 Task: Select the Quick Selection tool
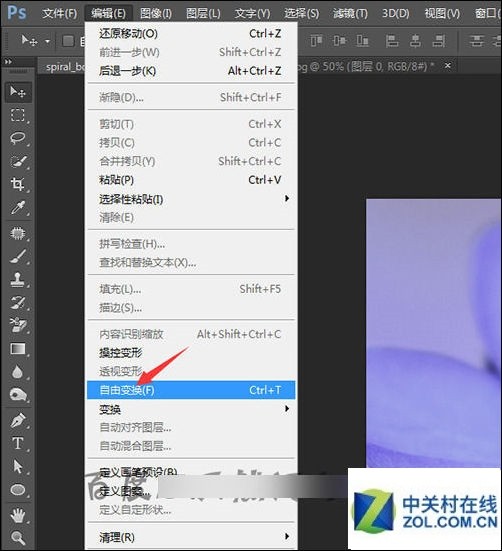coord(18,161)
